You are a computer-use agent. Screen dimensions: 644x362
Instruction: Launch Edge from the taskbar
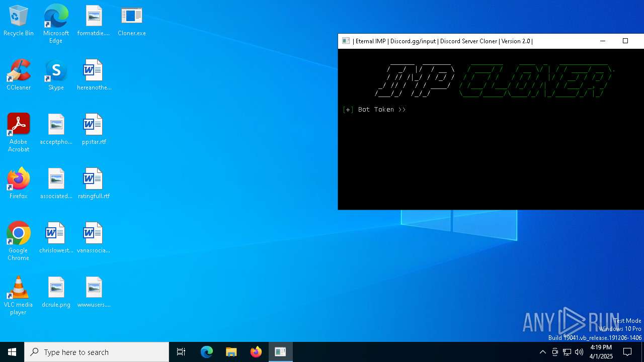point(207,352)
